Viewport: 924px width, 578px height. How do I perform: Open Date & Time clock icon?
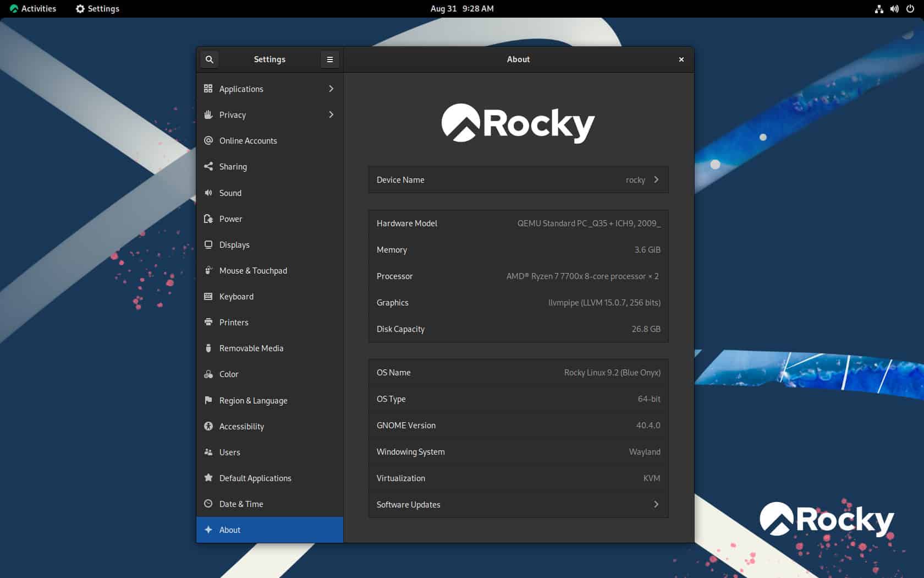208,503
